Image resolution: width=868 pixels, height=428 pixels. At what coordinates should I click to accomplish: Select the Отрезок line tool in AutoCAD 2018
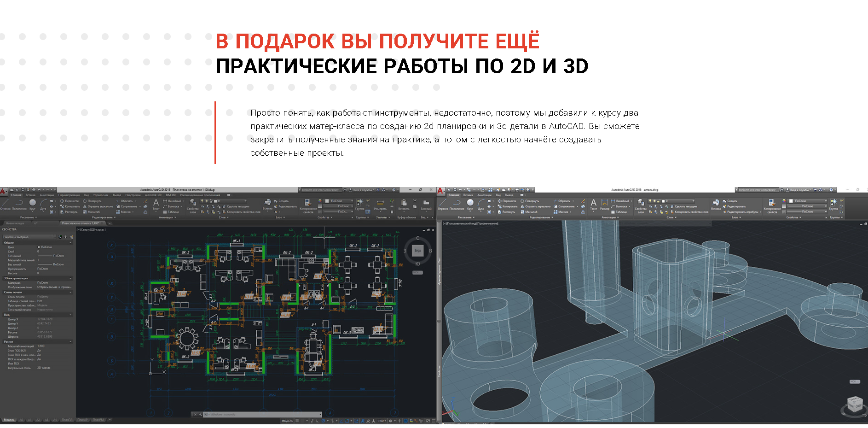click(x=443, y=205)
